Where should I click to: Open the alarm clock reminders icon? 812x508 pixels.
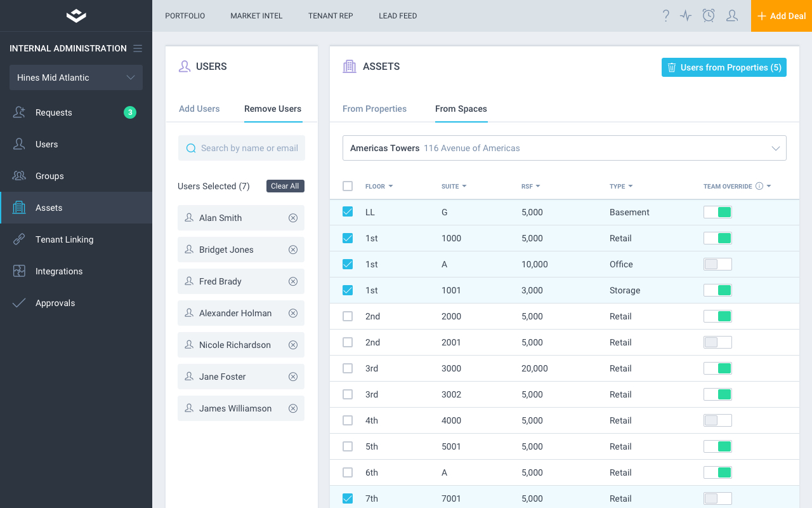click(709, 16)
